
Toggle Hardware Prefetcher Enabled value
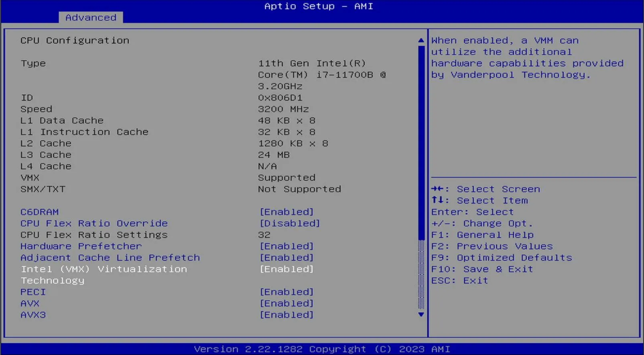(x=286, y=246)
